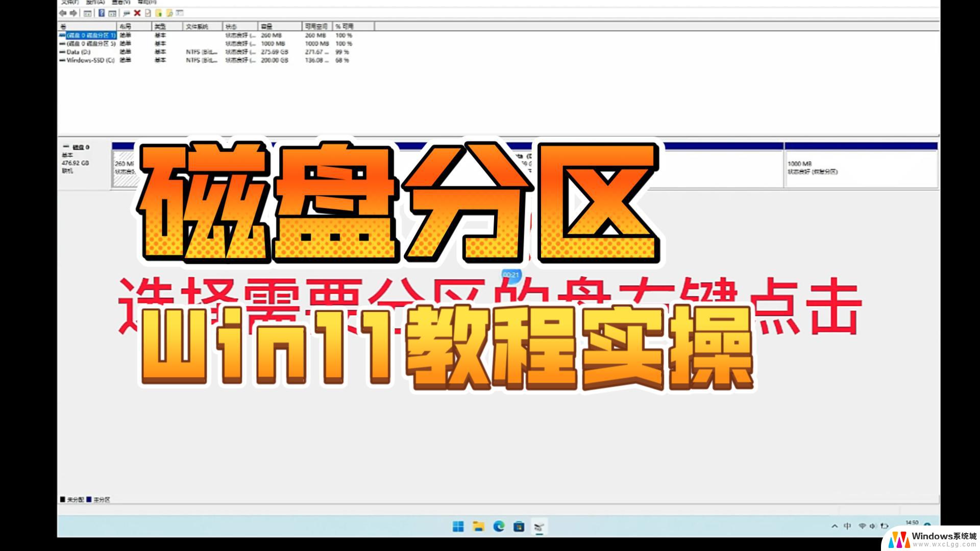This screenshot has height=551, width=980.
Task: Click the 68 % free cell
Action: [x=342, y=60]
